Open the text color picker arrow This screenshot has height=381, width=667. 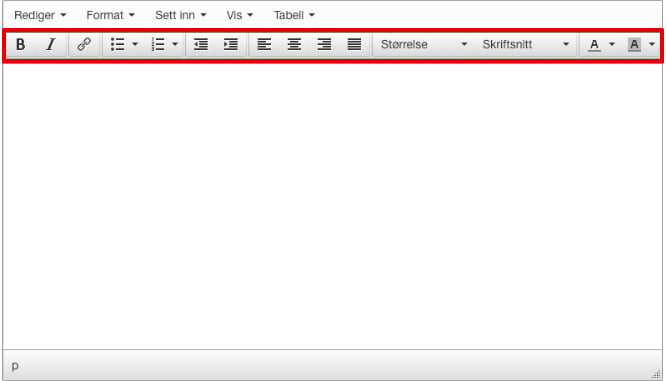tap(612, 44)
